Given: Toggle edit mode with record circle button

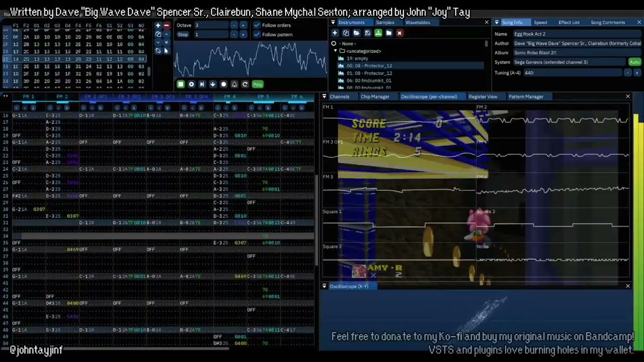Looking at the screenshot, I should pos(223,84).
